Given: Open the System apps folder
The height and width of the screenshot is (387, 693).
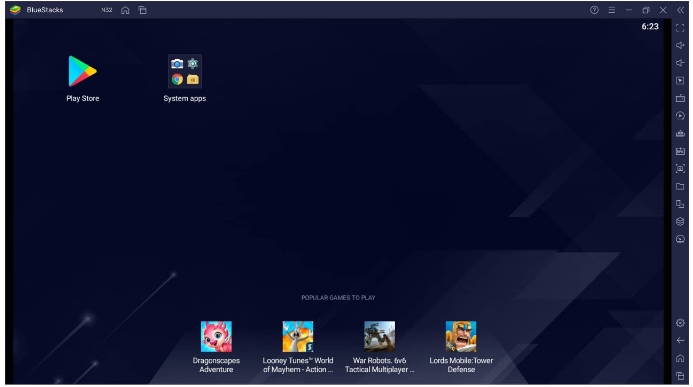Looking at the screenshot, I should pyautogui.click(x=185, y=71).
